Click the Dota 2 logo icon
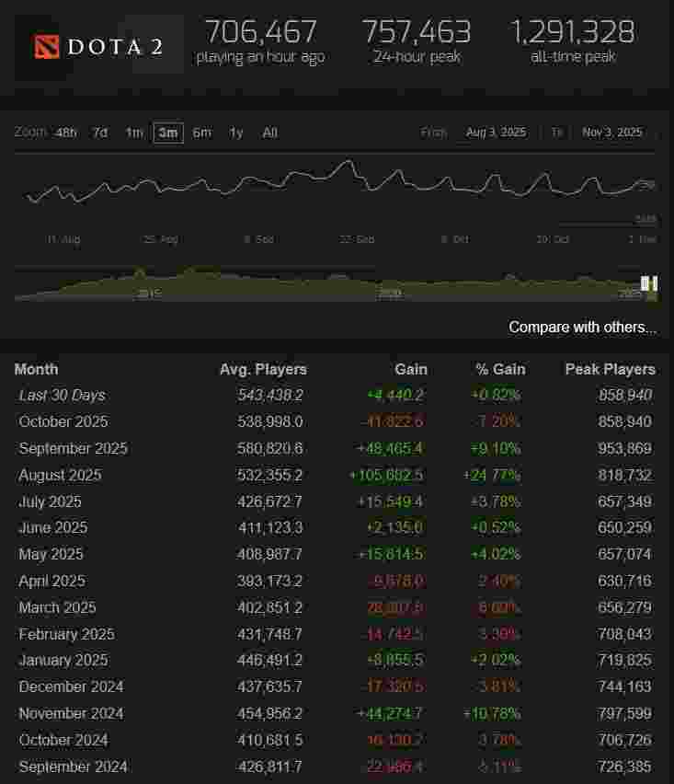This screenshot has height=784, width=674. tap(46, 46)
